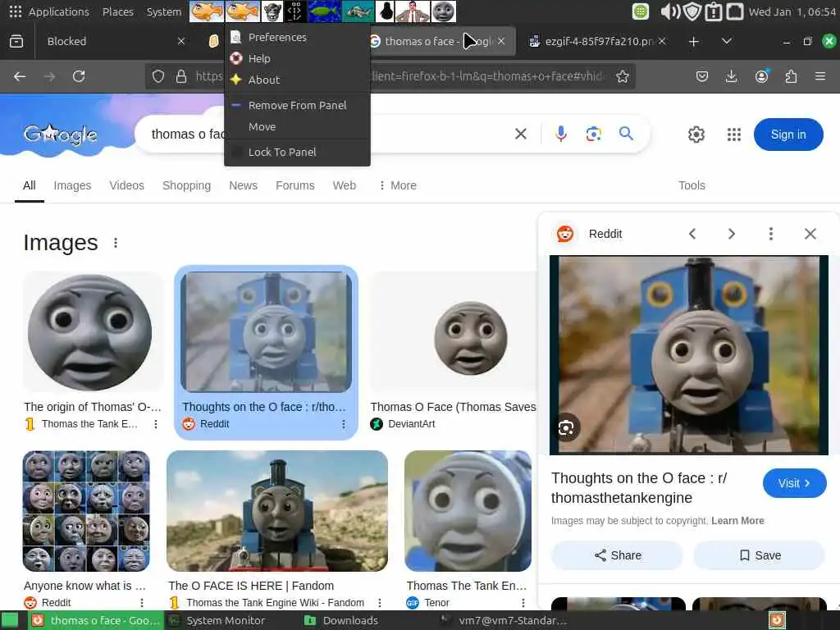Add a new Firefox tab with plus

pos(693,41)
